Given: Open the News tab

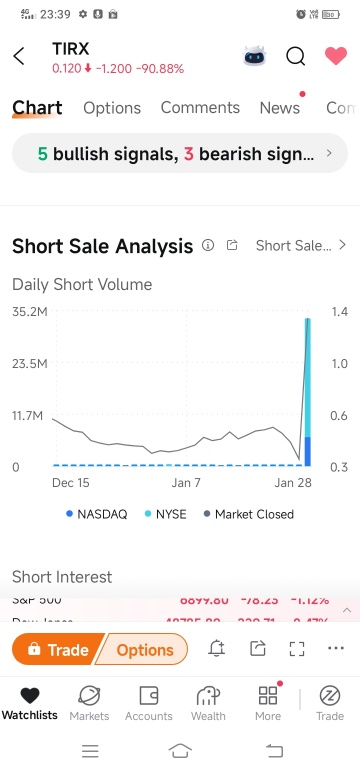Looking at the screenshot, I should [x=280, y=108].
